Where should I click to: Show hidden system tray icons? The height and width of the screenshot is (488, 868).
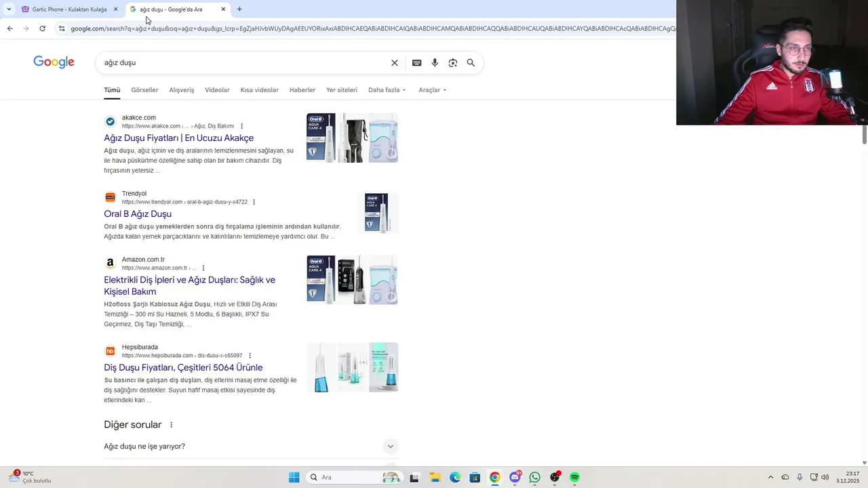pyautogui.click(x=770, y=477)
